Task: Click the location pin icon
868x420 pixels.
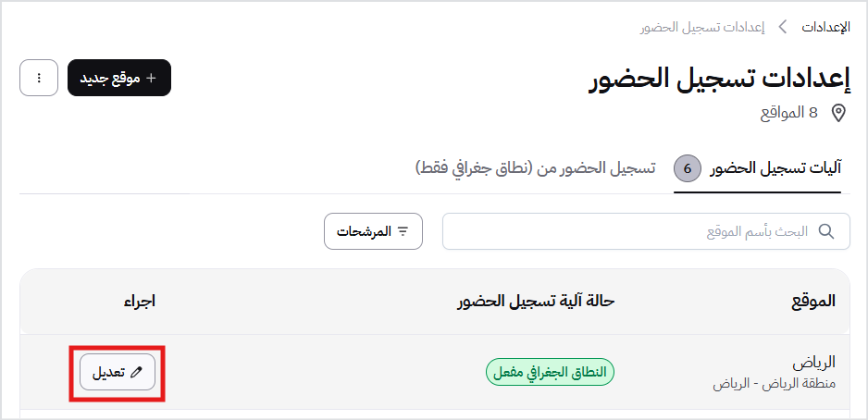Action: [x=838, y=113]
